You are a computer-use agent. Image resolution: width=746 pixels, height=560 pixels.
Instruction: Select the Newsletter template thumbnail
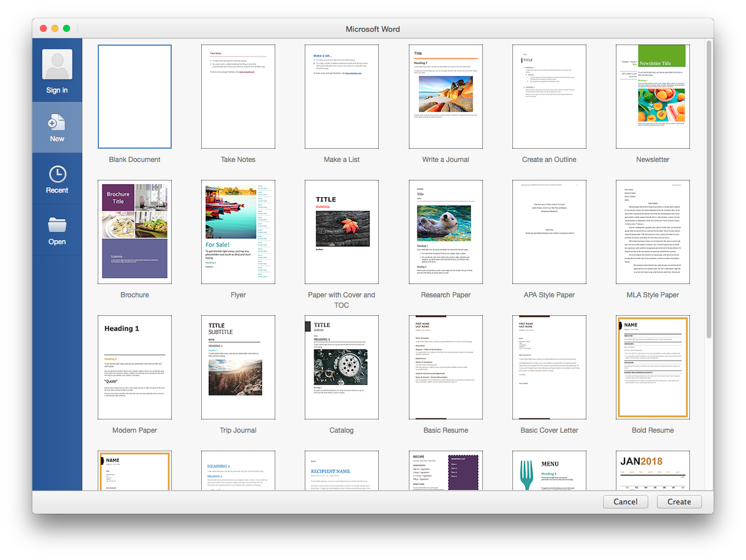(x=653, y=97)
